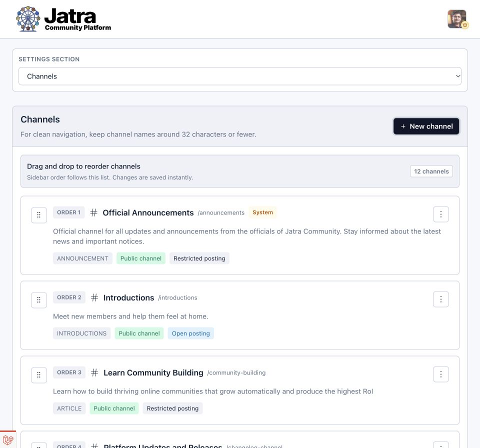Image resolution: width=480 pixels, height=448 pixels.
Task: Click the Jatra ferris wheel logo
Action: [x=28, y=19]
